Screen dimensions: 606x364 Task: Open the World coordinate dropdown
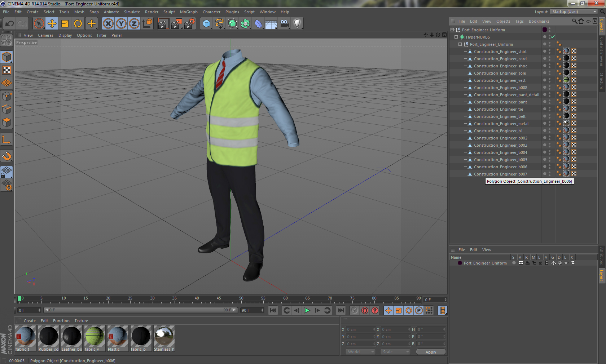point(360,352)
